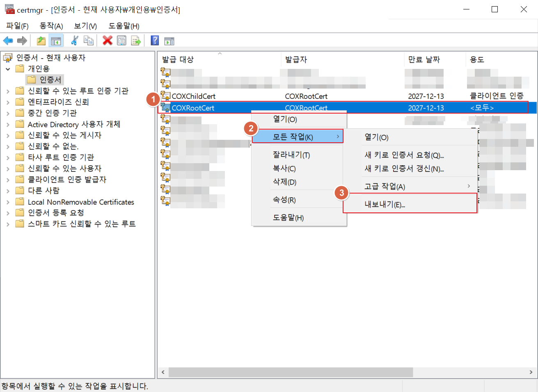Open 고급 작업(A) submenu arrow
Image resolution: width=538 pixels, height=392 pixels.
(469, 186)
